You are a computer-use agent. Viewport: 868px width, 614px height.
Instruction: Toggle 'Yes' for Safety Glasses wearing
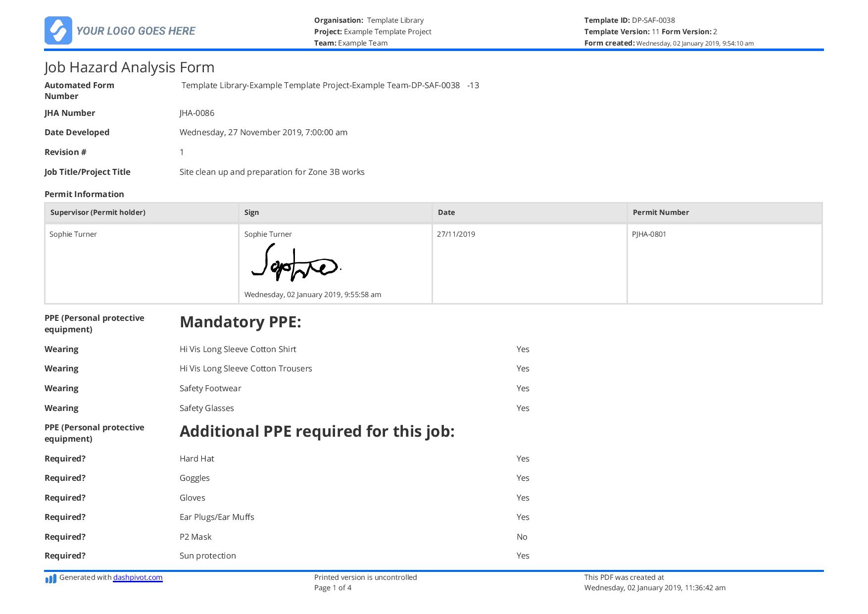click(523, 408)
